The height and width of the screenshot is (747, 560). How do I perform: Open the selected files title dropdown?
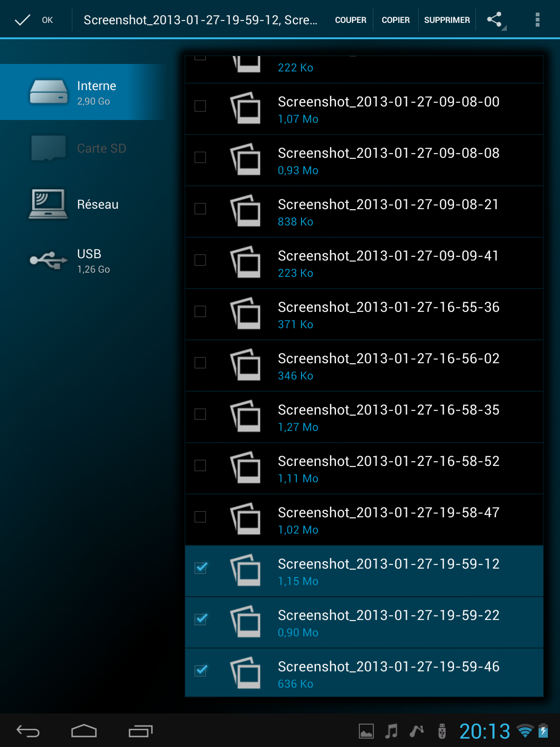click(200, 20)
